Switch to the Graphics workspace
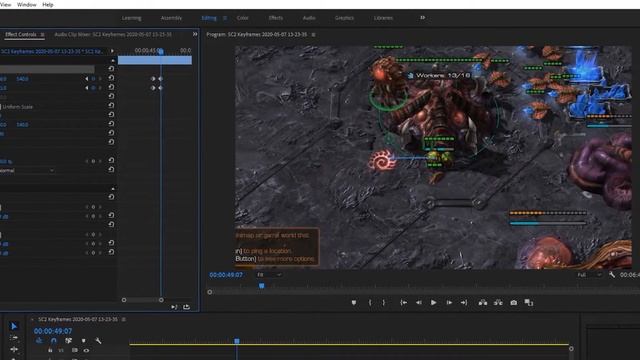640x360 pixels. click(x=344, y=18)
